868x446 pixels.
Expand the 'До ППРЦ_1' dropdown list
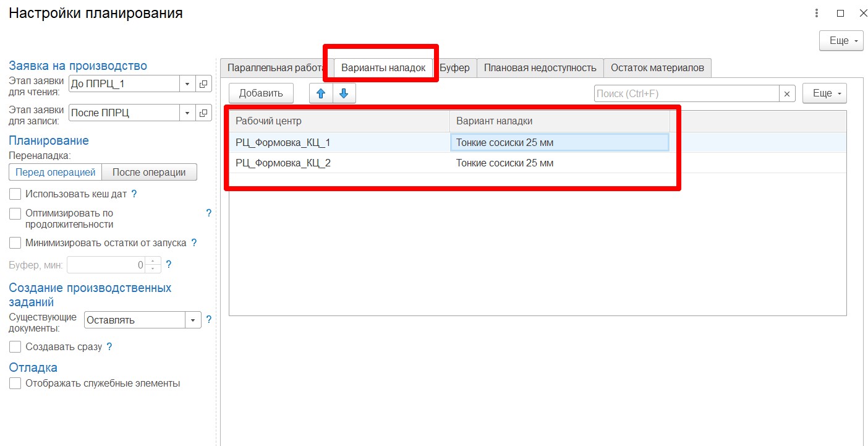coord(187,84)
